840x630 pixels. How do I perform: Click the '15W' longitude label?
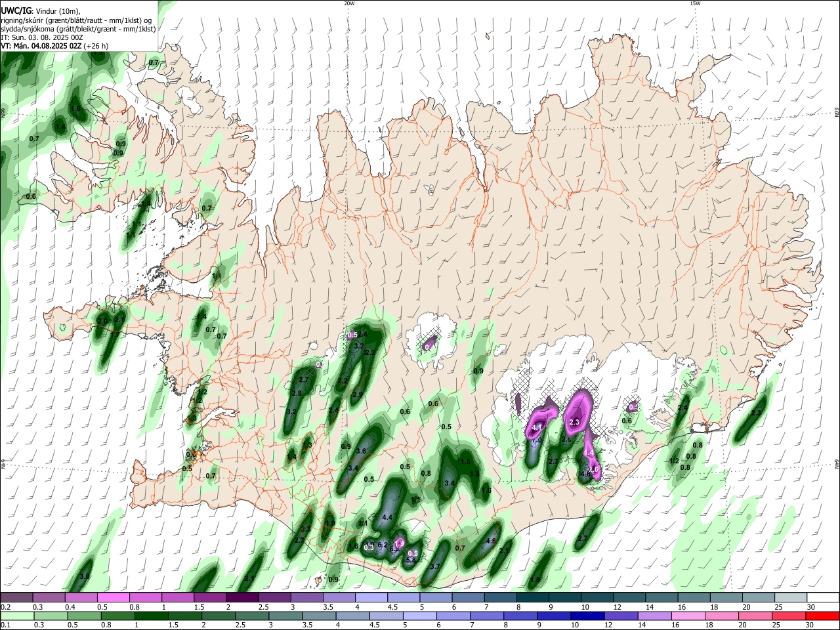pos(695,3)
